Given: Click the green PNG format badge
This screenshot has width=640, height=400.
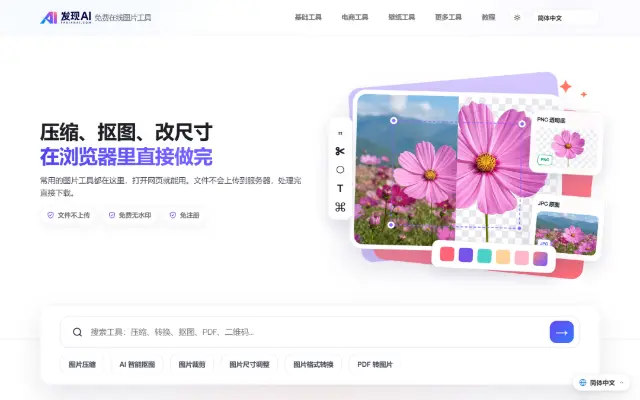Looking at the screenshot, I should tap(545, 160).
